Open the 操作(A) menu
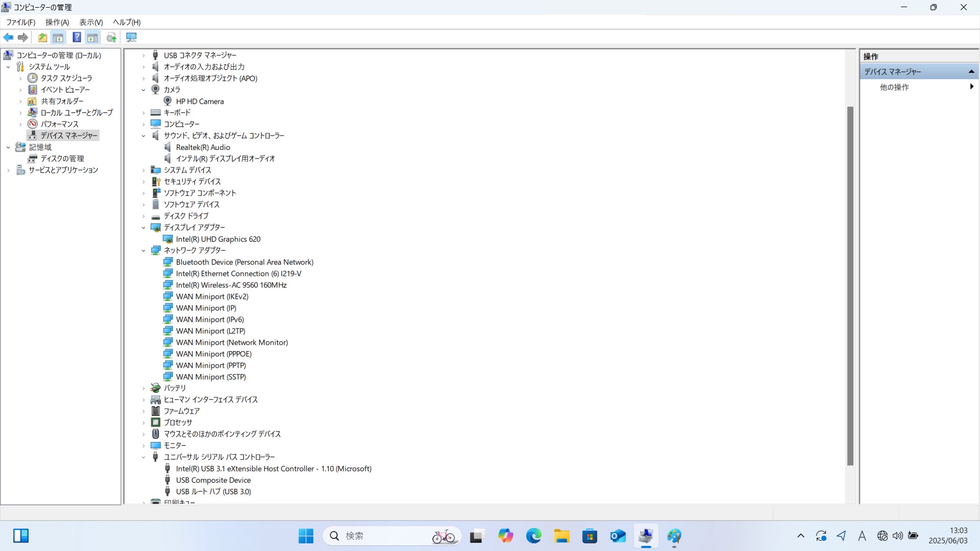 [57, 22]
